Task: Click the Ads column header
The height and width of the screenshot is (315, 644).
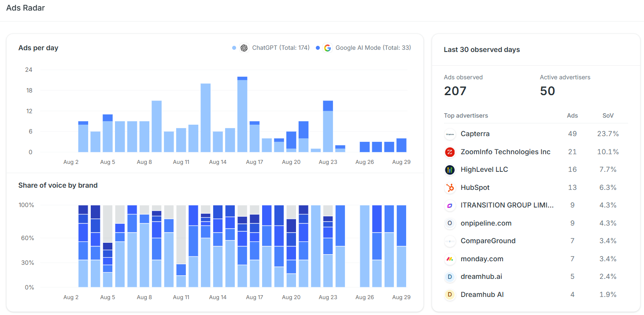Action: [x=572, y=115]
